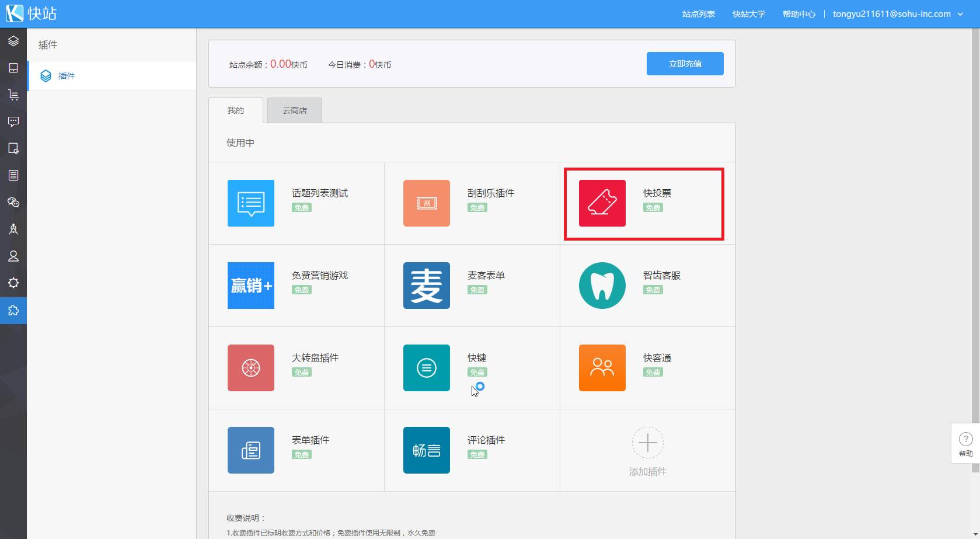This screenshot has width=980, height=539.
Task: Select 插件 item in the side menu
Action: [111, 76]
